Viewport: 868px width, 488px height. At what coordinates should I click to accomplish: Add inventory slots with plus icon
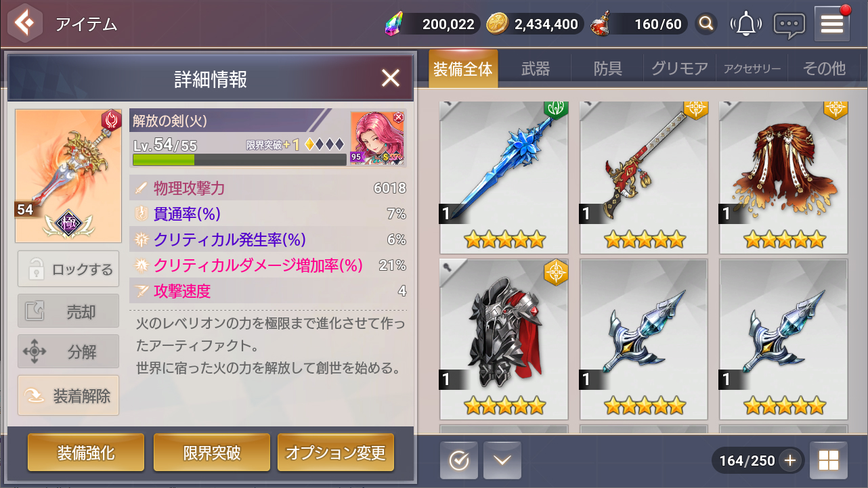click(x=790, y=461)
